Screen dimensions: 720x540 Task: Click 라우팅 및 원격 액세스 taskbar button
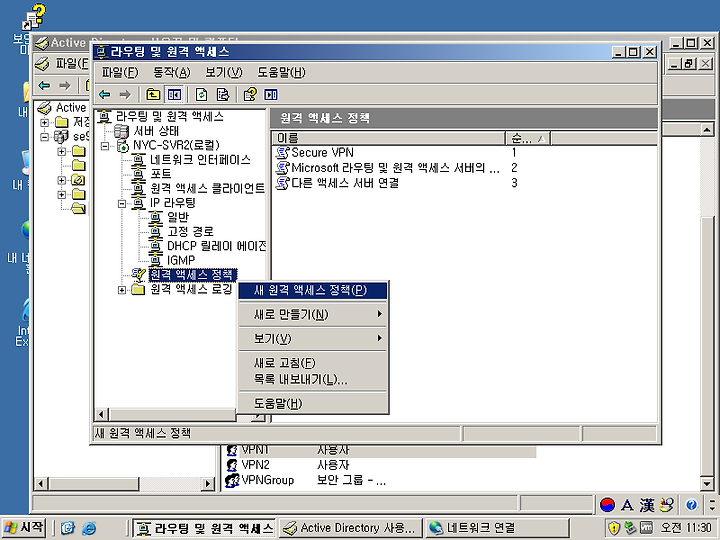click(x=204, y=528)
